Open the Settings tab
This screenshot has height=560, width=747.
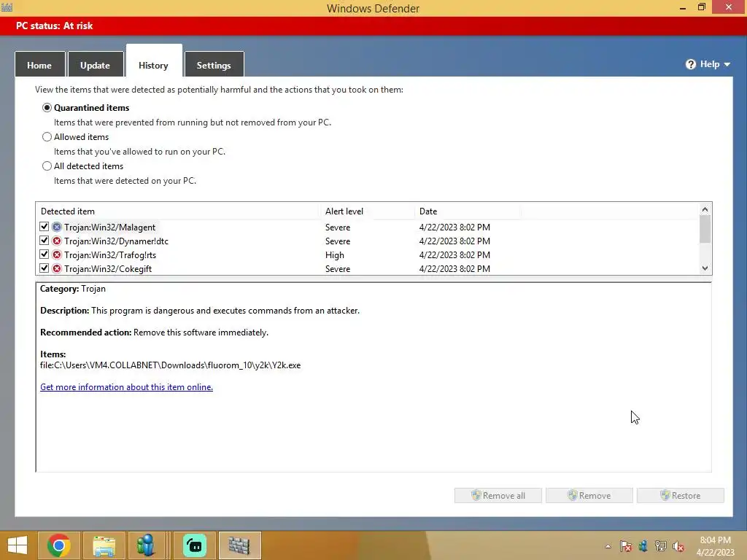tap(214, 65)
